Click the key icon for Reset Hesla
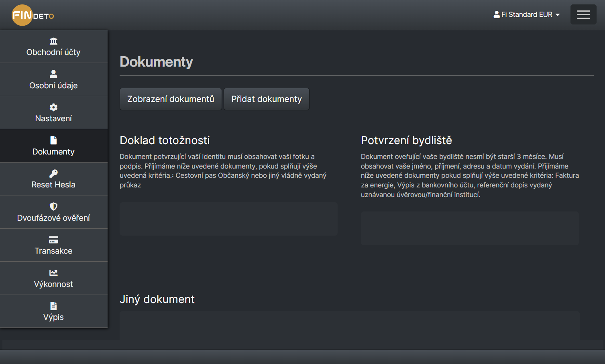The height and width of the screenshot is (364, 605). click(x=53, y=173)
